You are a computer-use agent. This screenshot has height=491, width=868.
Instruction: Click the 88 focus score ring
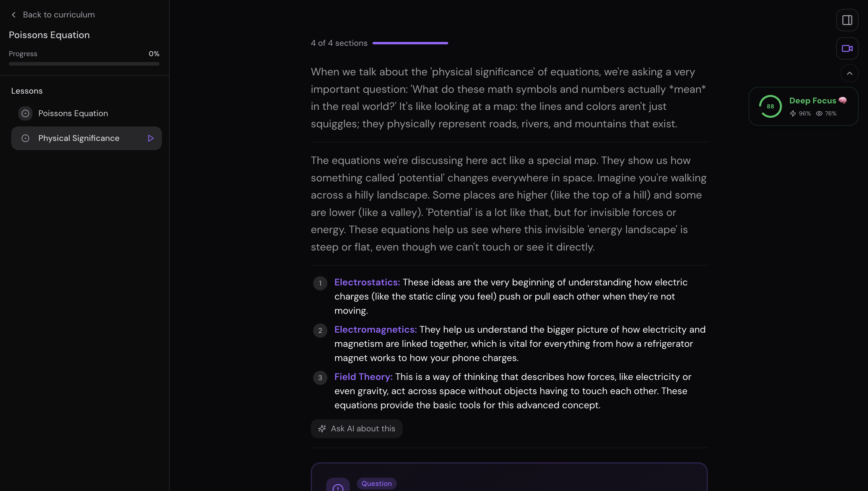(x=770, y=107)
